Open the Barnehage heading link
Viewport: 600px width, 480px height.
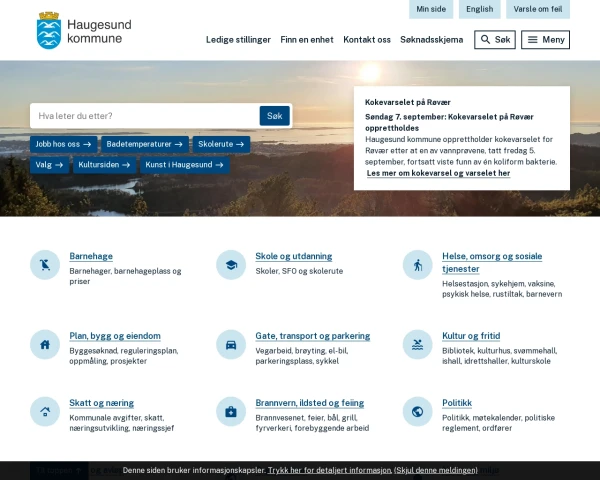(x=91, y=256)
